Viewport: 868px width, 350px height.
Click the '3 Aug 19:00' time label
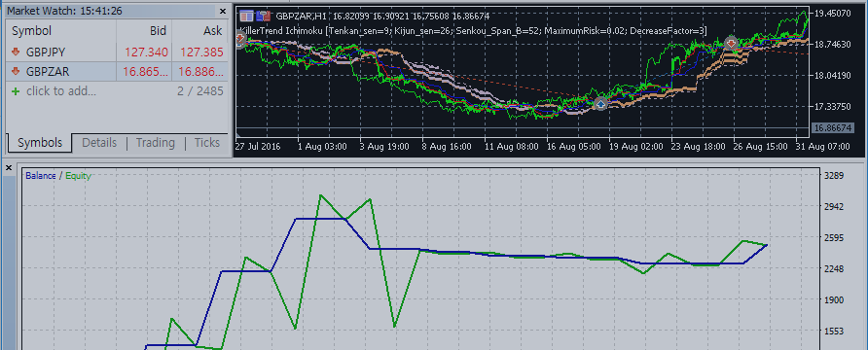[x=384, y=147]
